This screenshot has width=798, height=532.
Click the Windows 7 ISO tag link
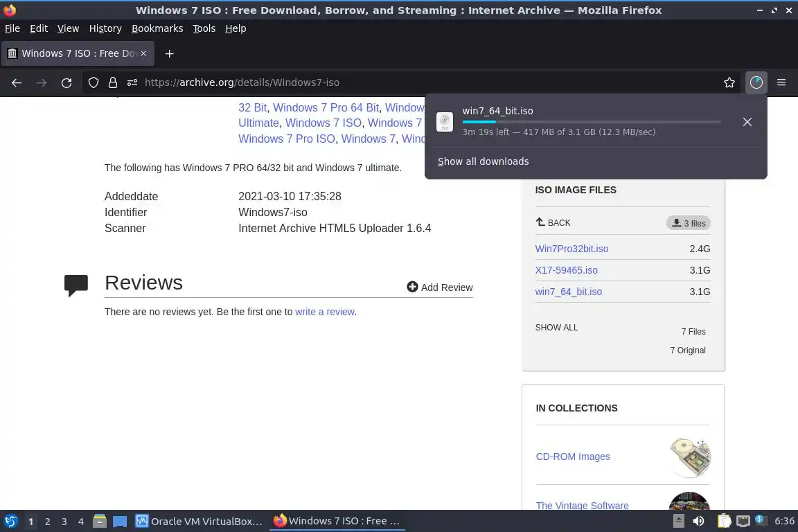click(323, 123)
